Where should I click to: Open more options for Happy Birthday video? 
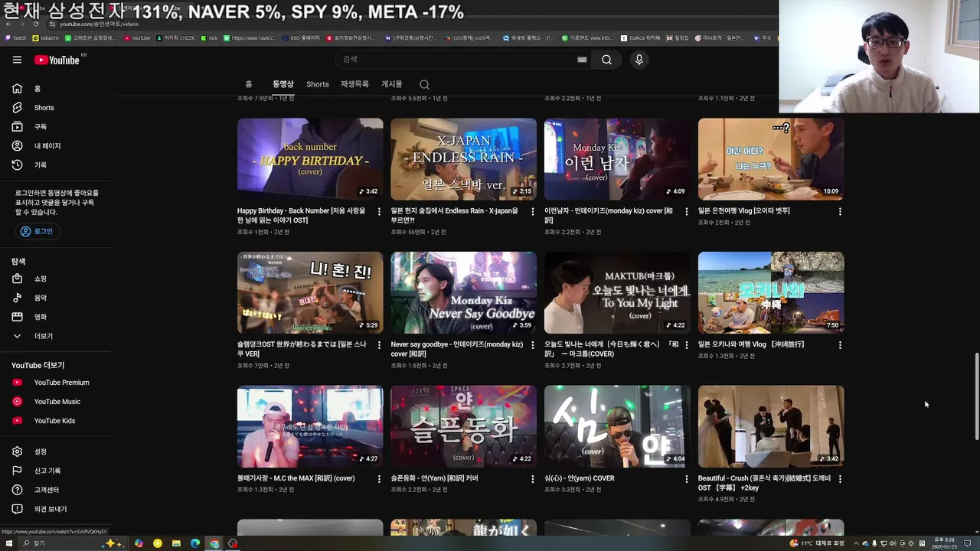point(379,211)
